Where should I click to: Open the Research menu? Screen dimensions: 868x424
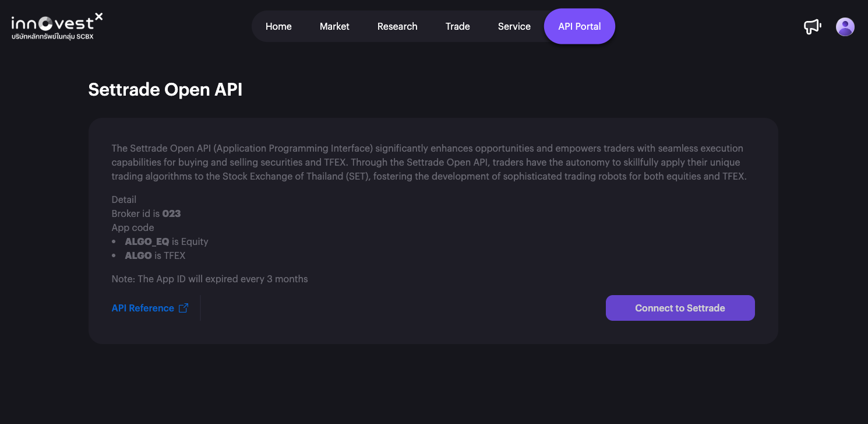397,26
